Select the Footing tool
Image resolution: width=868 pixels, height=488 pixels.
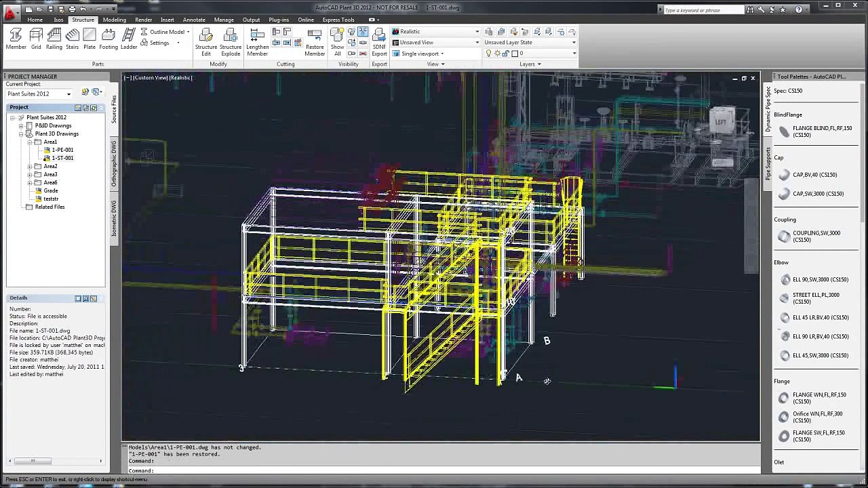coord(108,39)
